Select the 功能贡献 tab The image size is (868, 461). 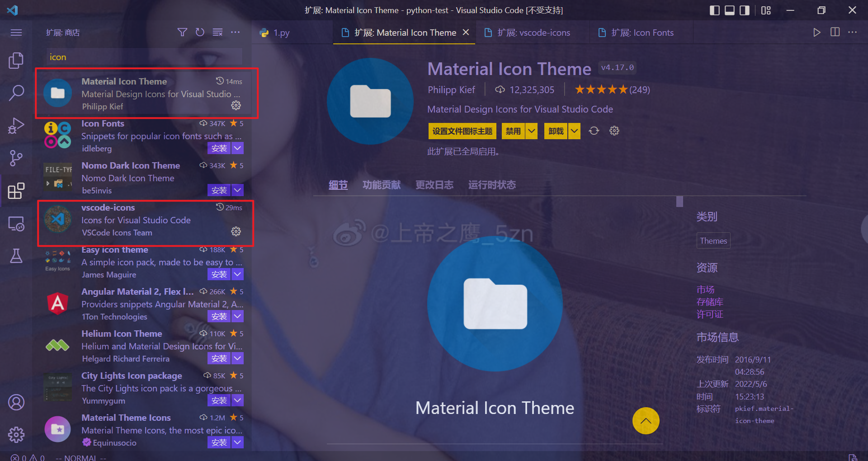(382, 185)
